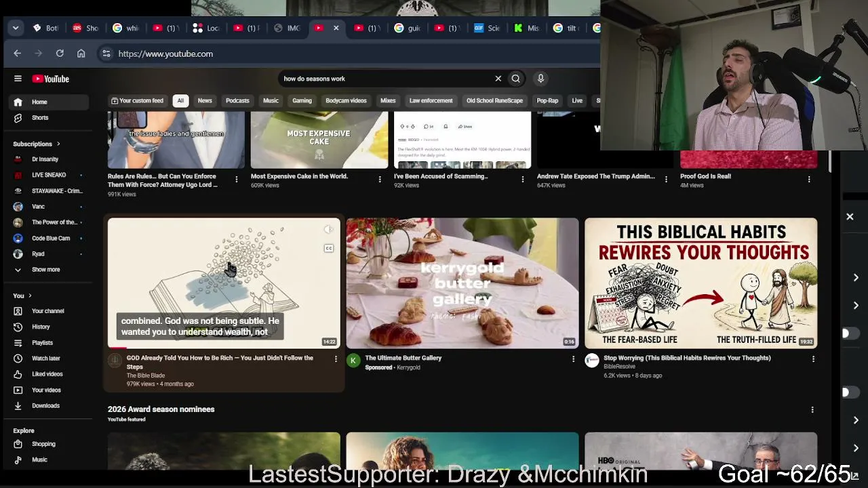The image size is (868, 488).
Task: Open Dr Insanity subscription channel
Action: click(x=47, y=159)
